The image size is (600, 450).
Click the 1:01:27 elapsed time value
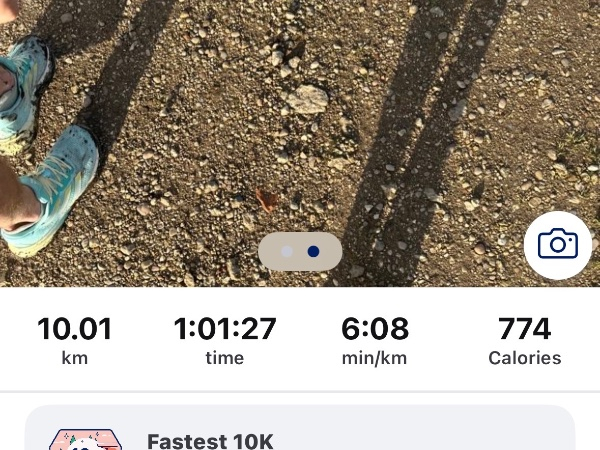click(225, 329)
